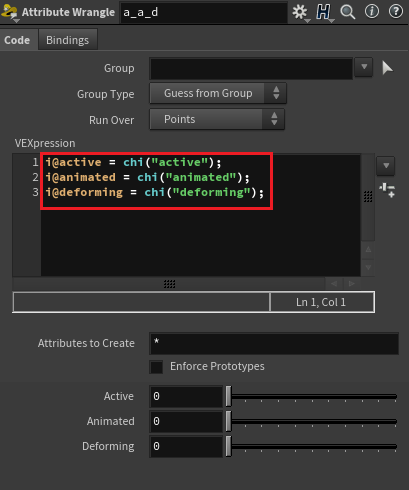Screen dimensions: 409x490
Task: Click the magnifier search parameters icon
Action: (347, 12)
